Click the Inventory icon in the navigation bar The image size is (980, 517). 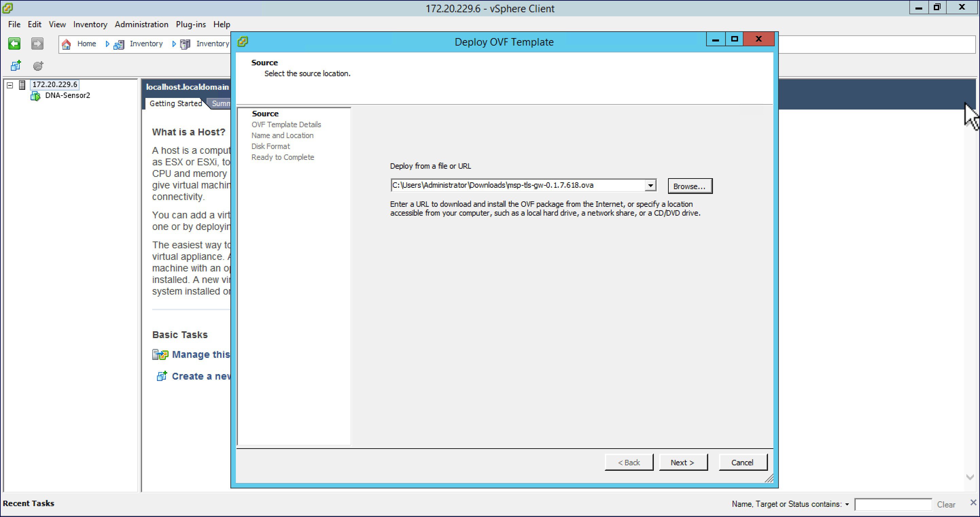[118, 44]
